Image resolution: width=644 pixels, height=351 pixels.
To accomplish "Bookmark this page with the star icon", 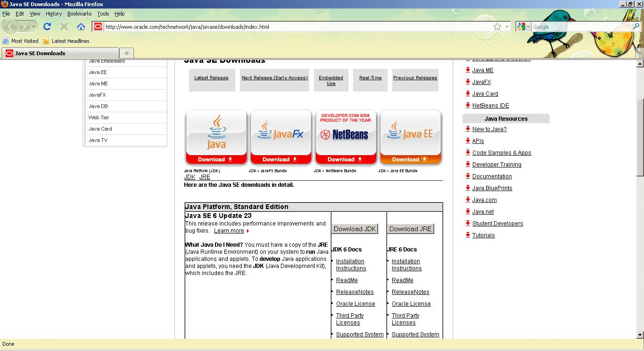I will coord(497,26).
